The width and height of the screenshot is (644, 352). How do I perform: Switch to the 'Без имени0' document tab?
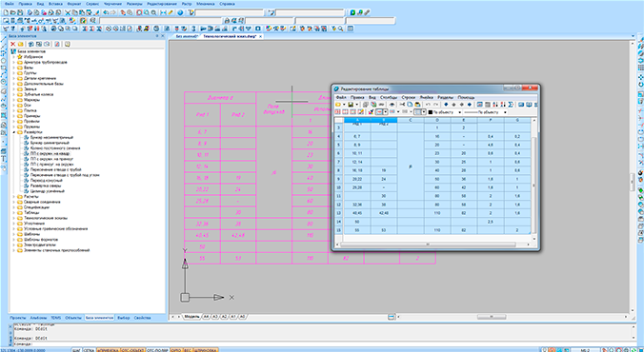[x=187, y=36]
